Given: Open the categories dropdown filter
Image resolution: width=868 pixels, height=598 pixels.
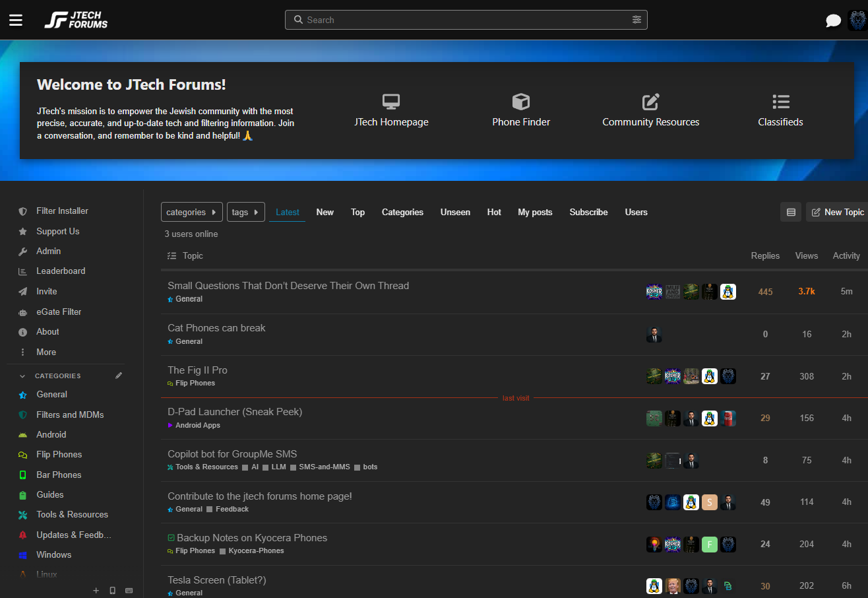Looking at the screenshot, I should (191, 212).
